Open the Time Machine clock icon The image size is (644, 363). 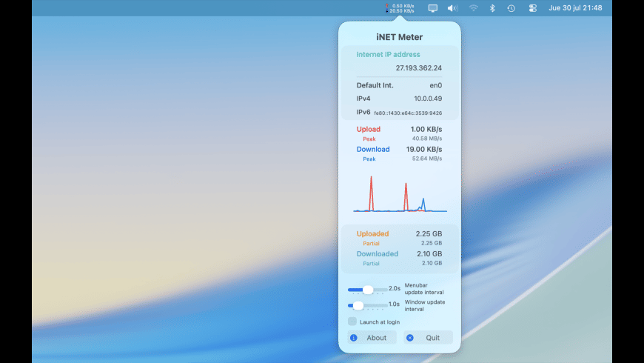(511, 8)
